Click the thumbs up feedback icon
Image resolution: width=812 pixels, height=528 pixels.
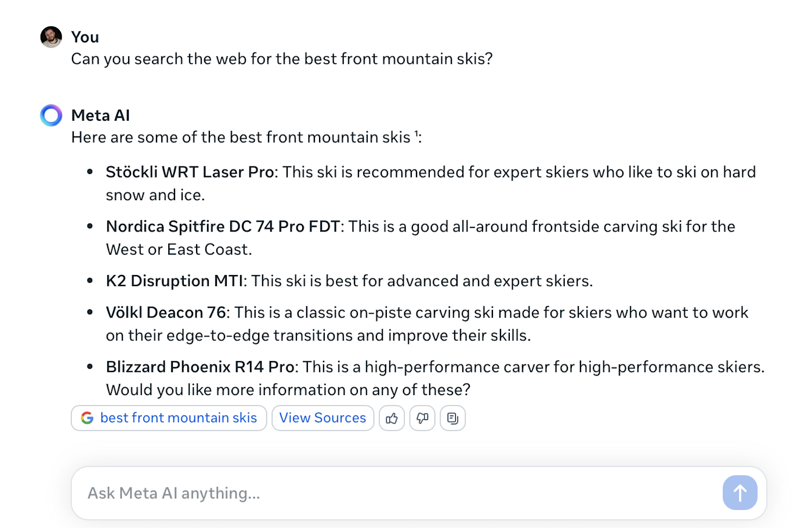pyautogui.click(x=391, y=418)
